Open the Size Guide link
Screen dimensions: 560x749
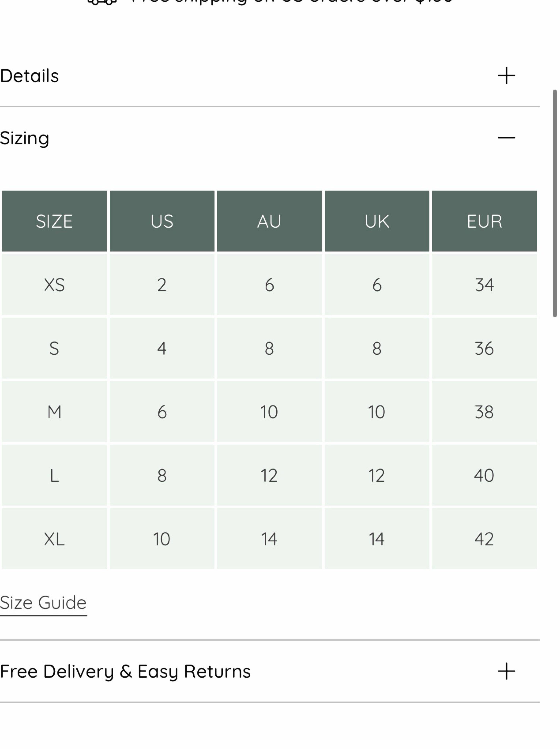point(43,603)
